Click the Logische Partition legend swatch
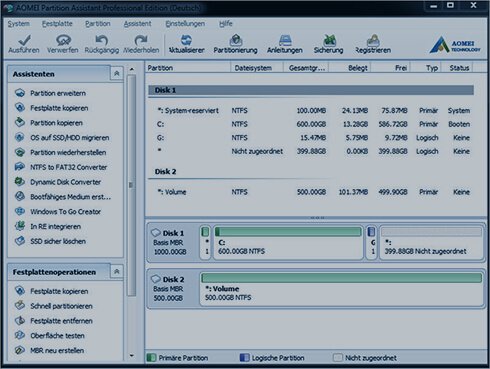 point(244,358)
